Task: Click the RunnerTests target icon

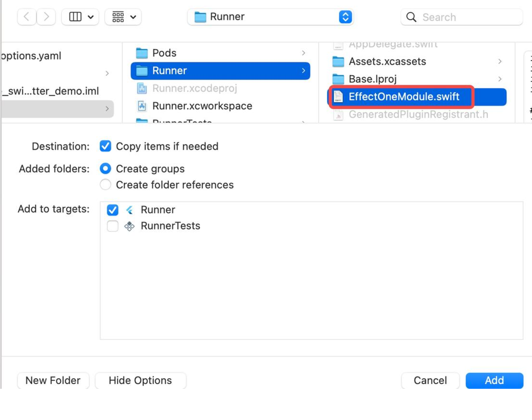Action: 129,226
